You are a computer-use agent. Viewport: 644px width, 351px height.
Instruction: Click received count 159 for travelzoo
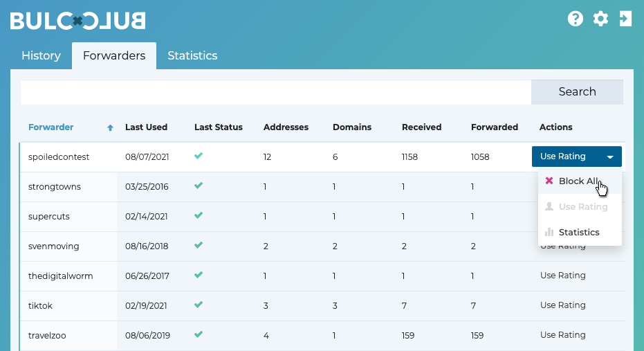[408, 335]
